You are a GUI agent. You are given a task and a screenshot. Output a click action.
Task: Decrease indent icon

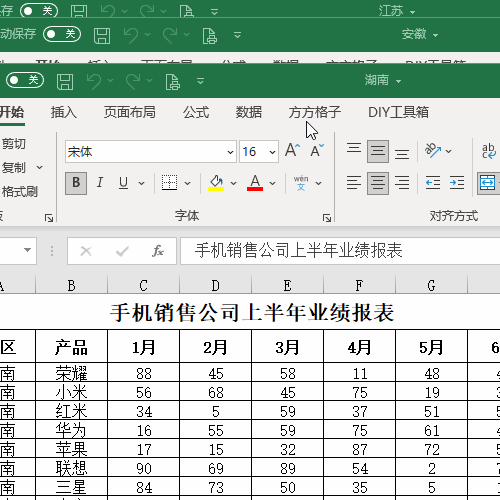pyautogui.click(x=433, y=183)
